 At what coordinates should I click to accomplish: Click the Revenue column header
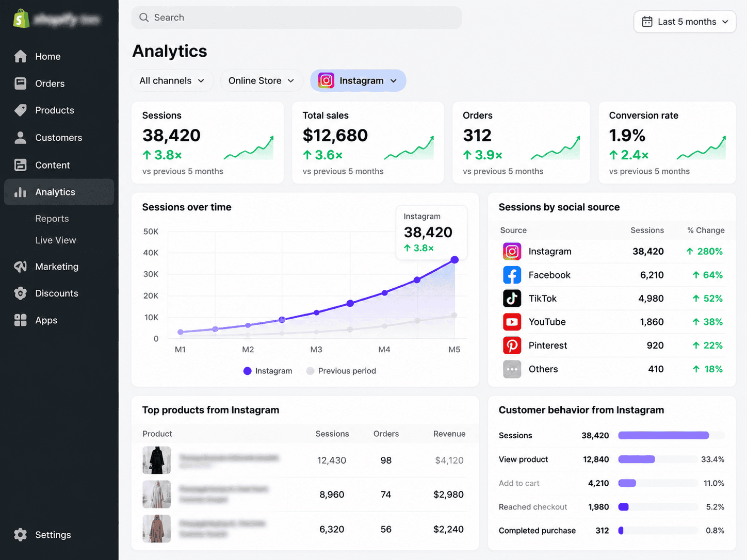pos(449,434)
